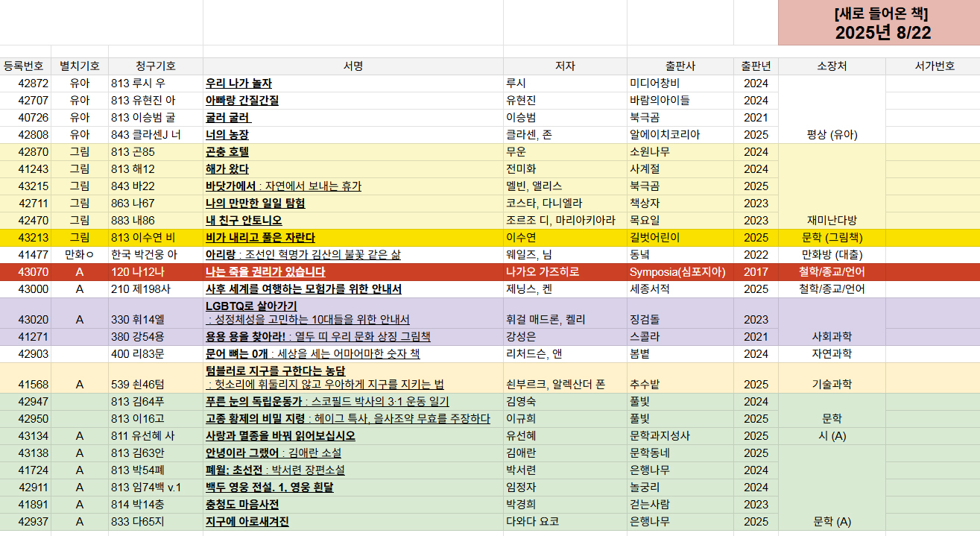Select publisher cell 문학과지성사
The width and height of the screenshot is (980, 536).
coord(680,436)
